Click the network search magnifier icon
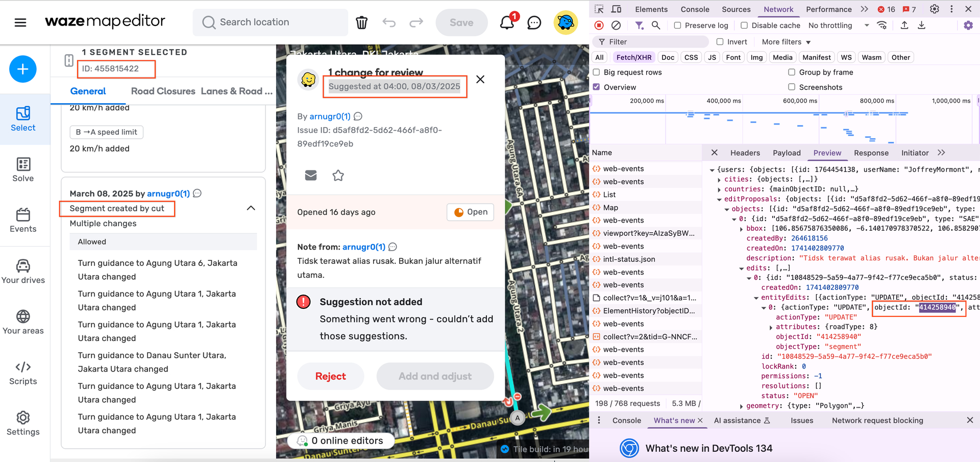980x462 pixels. (656, 25)
